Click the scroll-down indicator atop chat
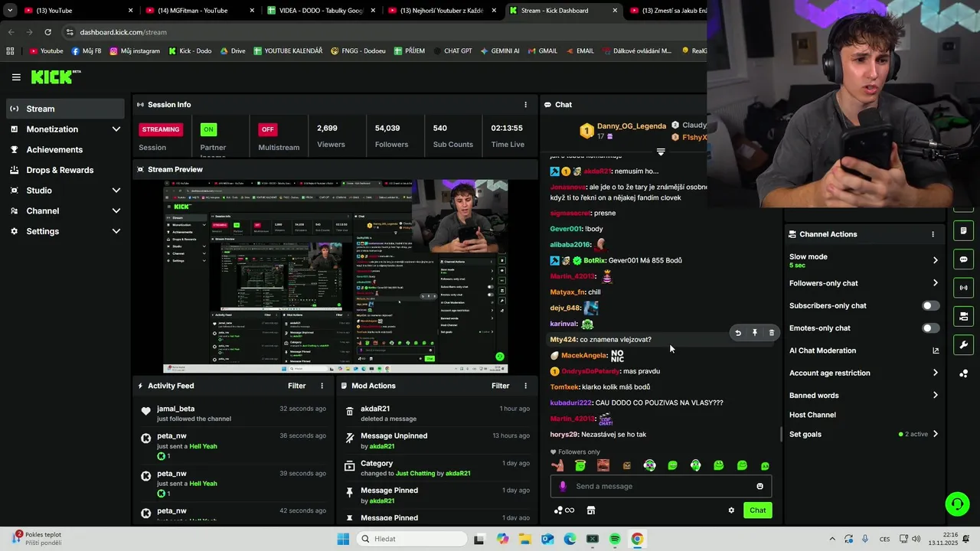980x551 pixels. [x=661, y=152]
